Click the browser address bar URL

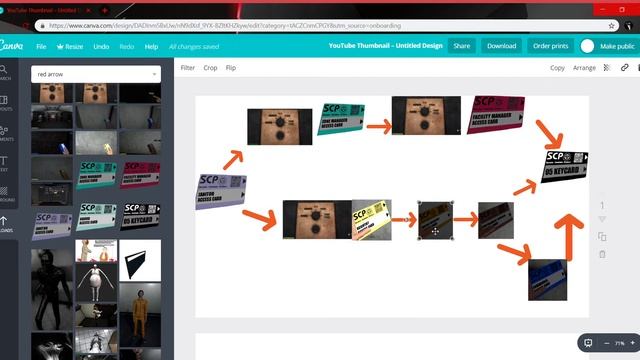(225, 26)
